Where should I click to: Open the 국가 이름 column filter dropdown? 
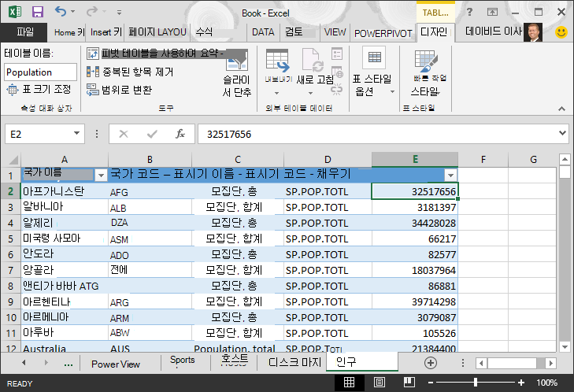click(x=101, y=176)
